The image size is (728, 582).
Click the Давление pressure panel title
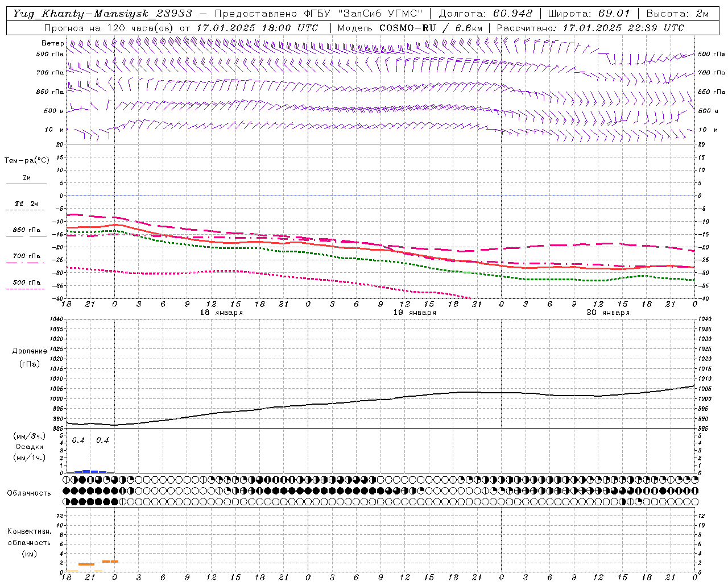tap(30, 351)
